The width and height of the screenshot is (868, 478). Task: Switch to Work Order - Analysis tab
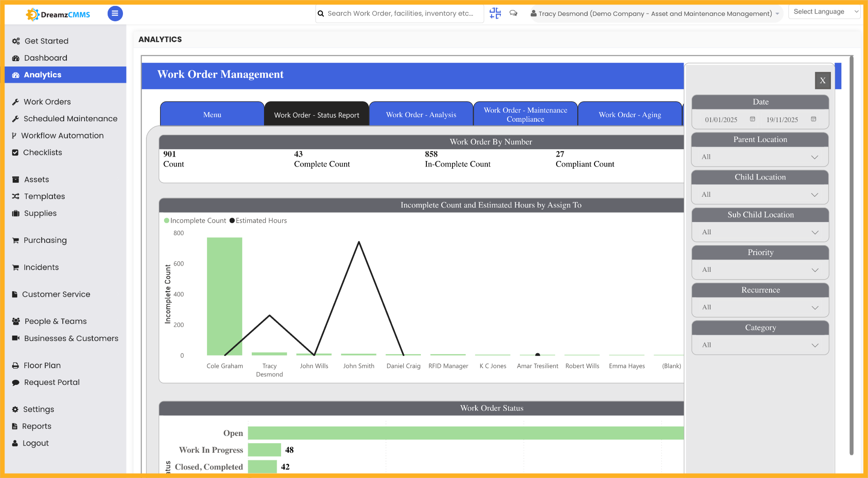point(421,114)
